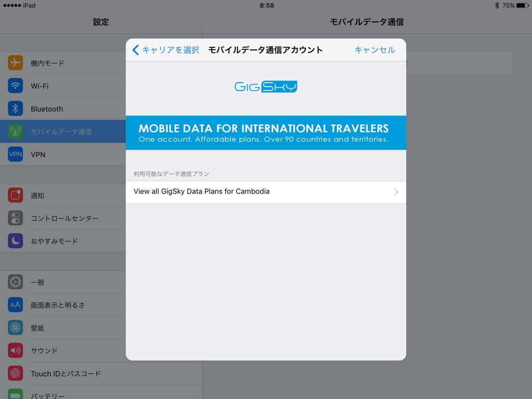Tap the Display & Brightness AA icon

15,305
